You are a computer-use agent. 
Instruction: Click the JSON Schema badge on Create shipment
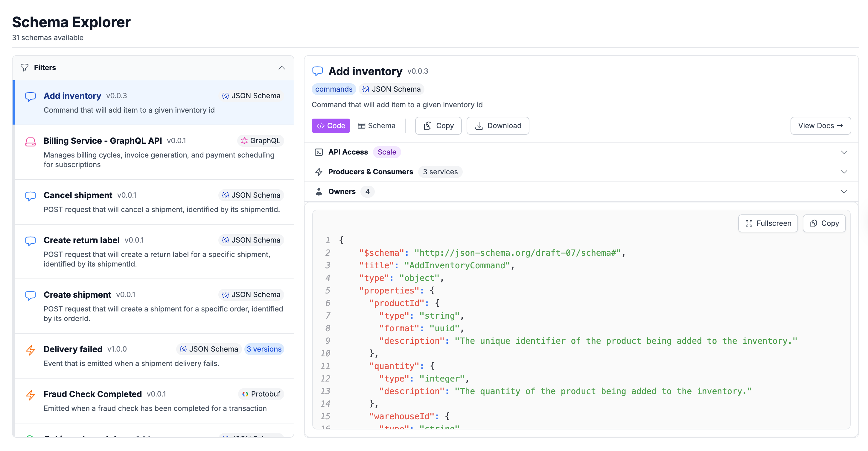click(x=251, y=294)
